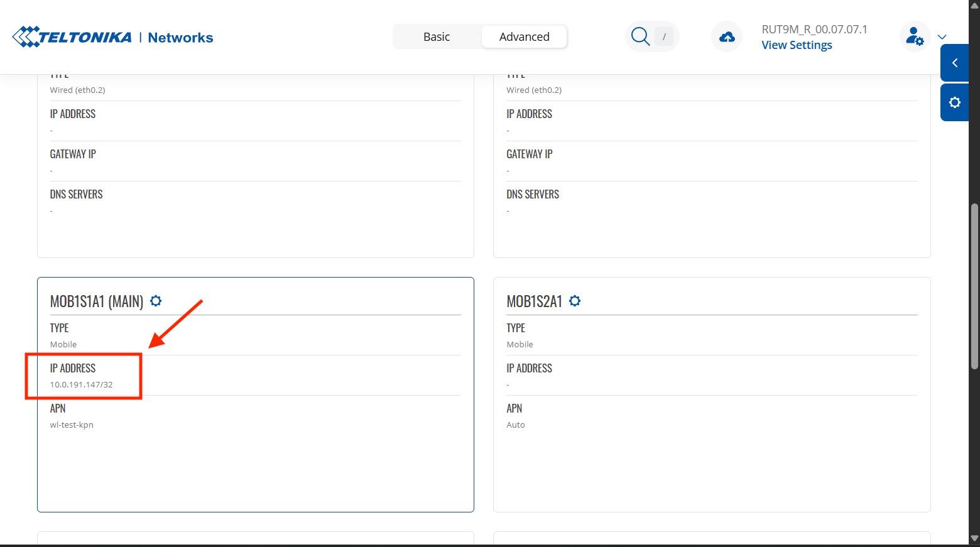Switch to Basic mode
The width and height of the screenshot is (980, 547).
437,37
